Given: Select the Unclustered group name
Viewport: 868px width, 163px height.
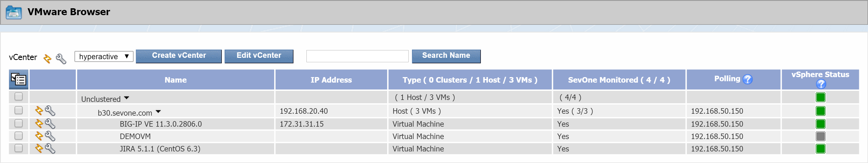Looking at the screenshot, I should coord(101,99).
